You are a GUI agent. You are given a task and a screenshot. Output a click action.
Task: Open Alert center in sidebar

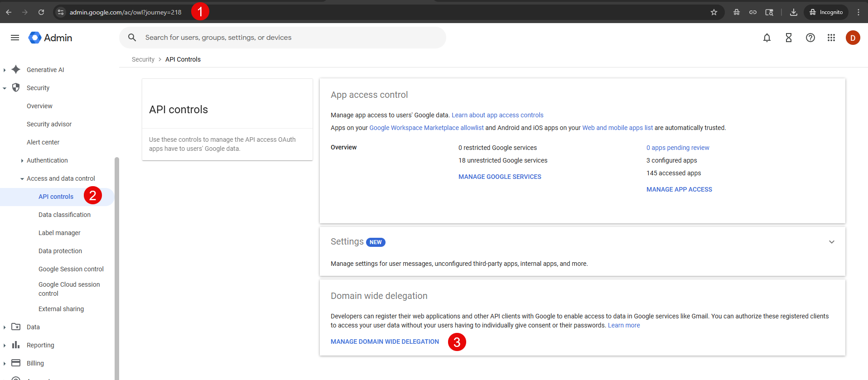pos(43,142)
